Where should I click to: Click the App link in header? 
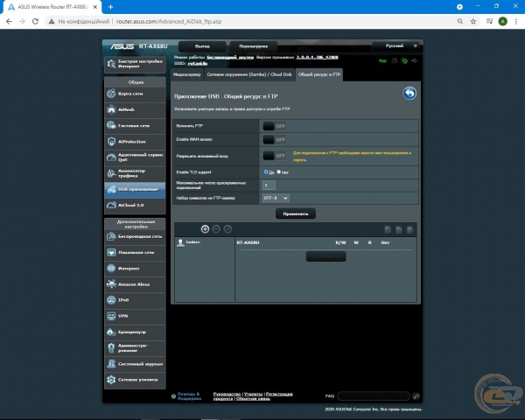382,60
